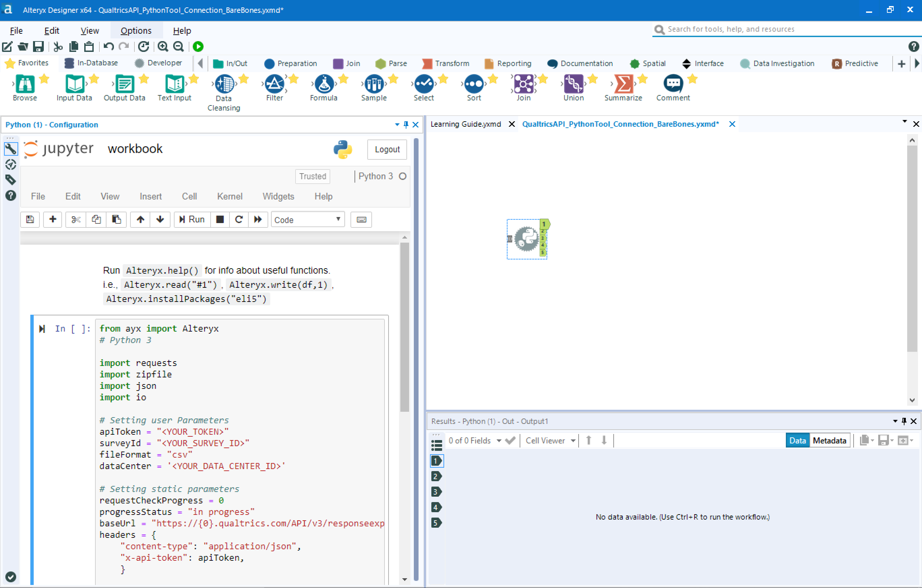Click the Logout button
922x588 pixels.
[387, 149]
